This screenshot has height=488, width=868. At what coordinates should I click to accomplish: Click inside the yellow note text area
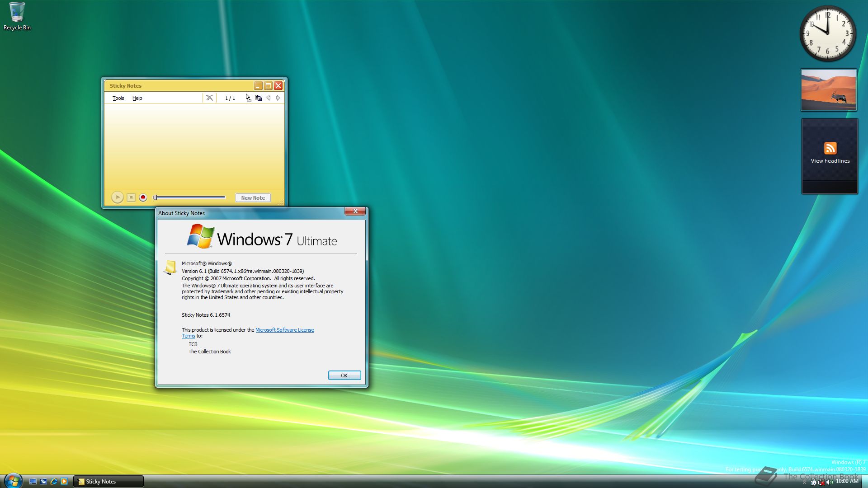pyautogui.click(x=194, y=146)
